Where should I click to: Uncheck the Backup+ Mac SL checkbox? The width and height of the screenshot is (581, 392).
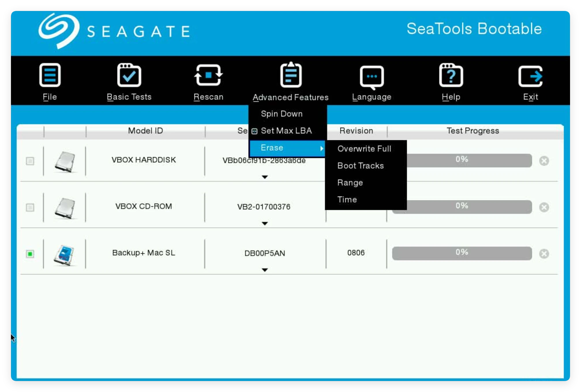[30, 254]
